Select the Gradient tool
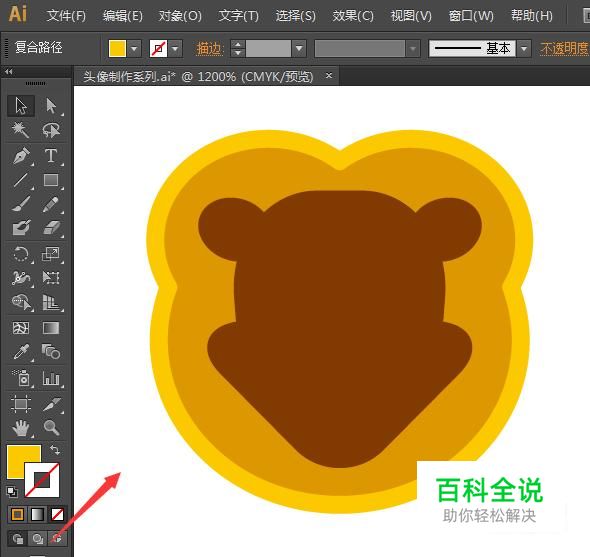 pyautogui.click(x=51, y=328)
